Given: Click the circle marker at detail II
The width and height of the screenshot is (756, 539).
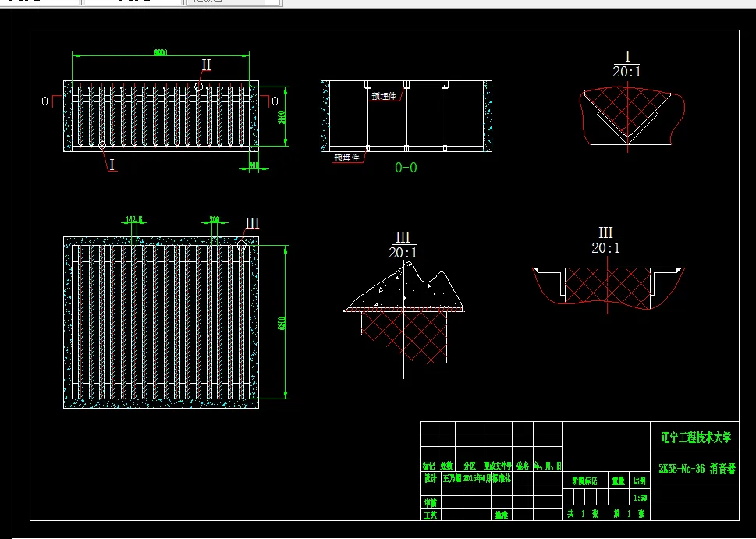Looking at the screenshot, I should pos(199,87).
